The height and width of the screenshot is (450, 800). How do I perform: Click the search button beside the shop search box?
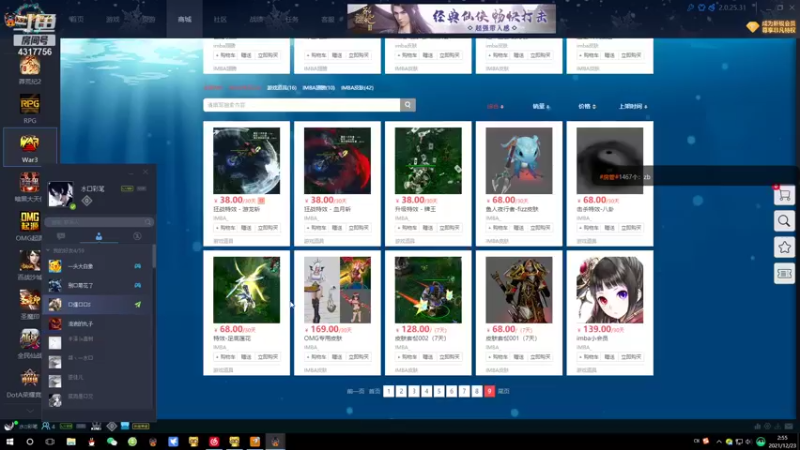click(x=408, y=105)
